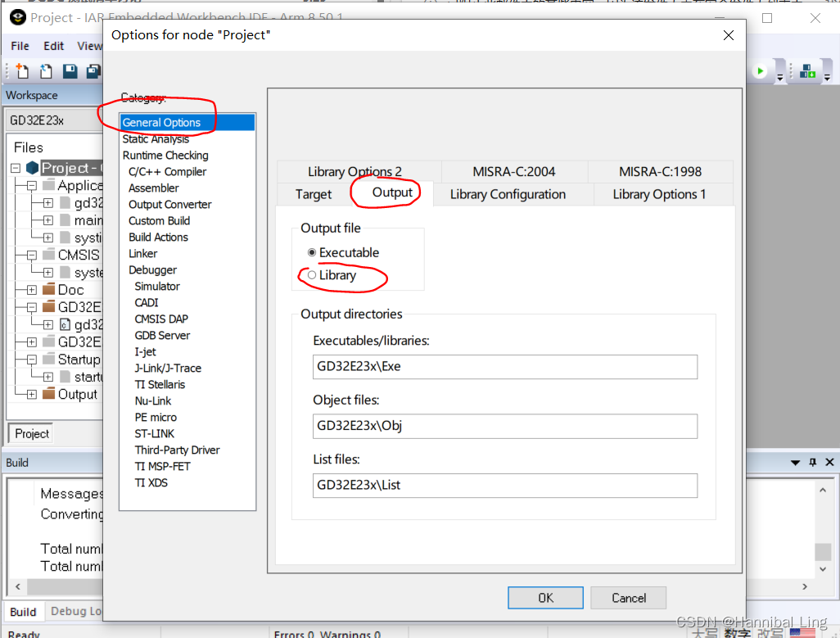Click the Project workspace tab button

[x=32, y=433]
